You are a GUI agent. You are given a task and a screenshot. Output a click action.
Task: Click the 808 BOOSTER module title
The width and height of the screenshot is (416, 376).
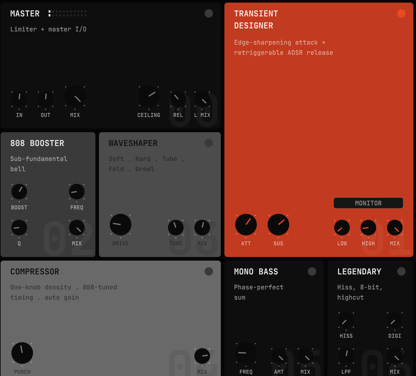click(37, 143)
